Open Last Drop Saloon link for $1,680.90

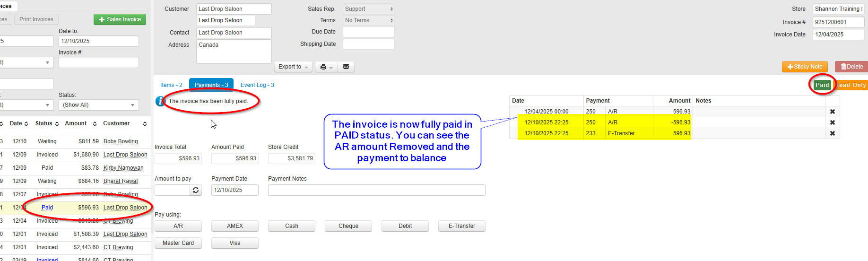125,155
